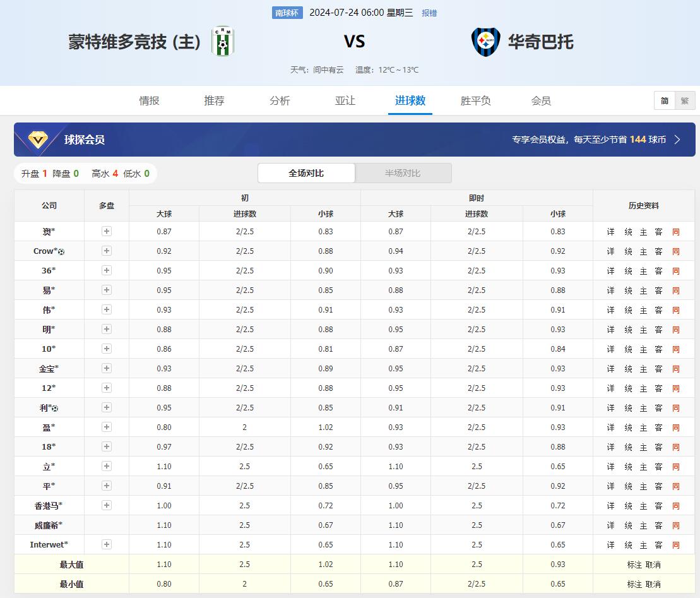
Task: Click the football icon beside Crow*
Action: 61,252
